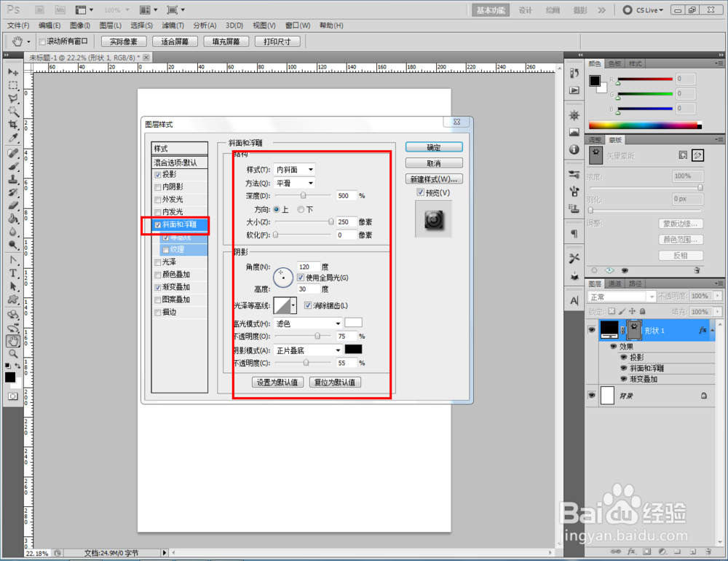The image size is (728, 561).
Task: Select the Rectangular Marquee tool
Action: 13,85
